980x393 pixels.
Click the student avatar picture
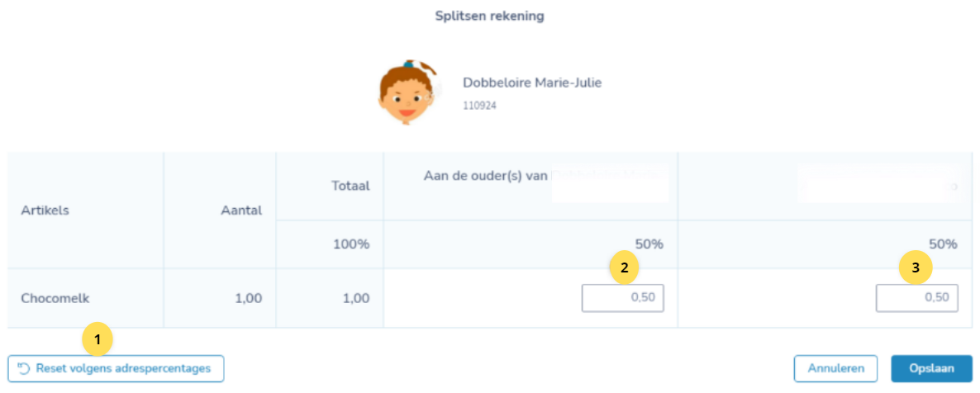point(409,92)
